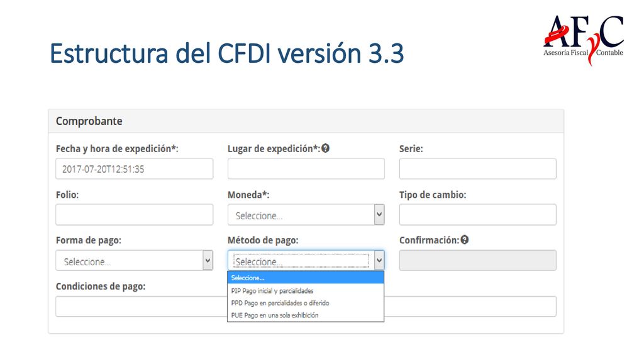644x362 pixels.
Task: Click the Lugar de expedición help icon
Action: (325, 148)
